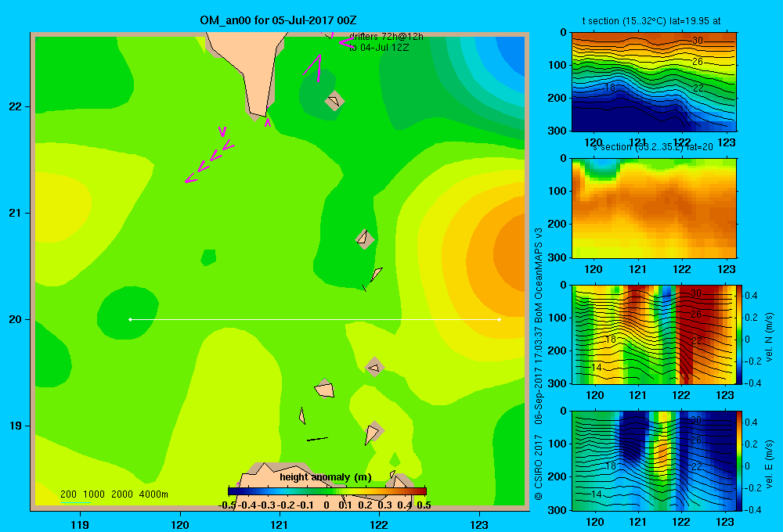Click the main map longitude label 123
Viewport: 783px width, 532px height.
coord(479,524)
